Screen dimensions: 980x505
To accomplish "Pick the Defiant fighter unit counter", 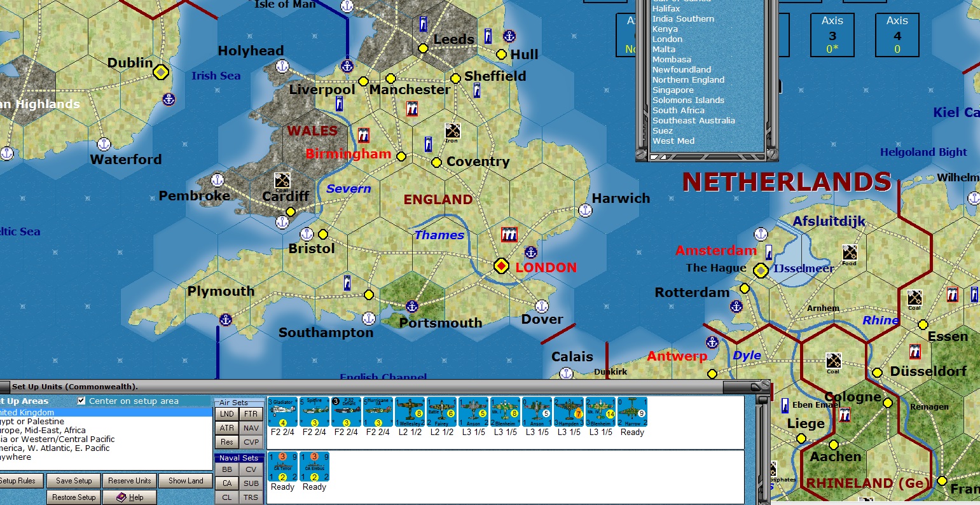I will 346,412.
